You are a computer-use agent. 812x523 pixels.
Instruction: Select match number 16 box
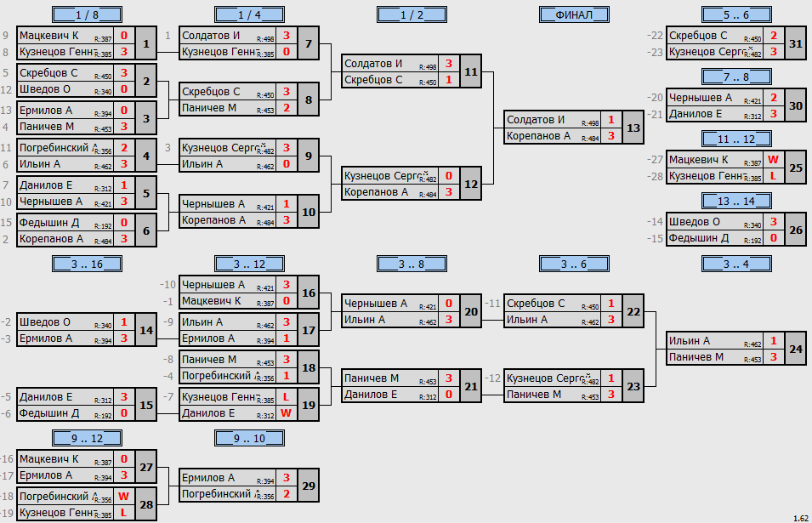[x=309, y=293]
